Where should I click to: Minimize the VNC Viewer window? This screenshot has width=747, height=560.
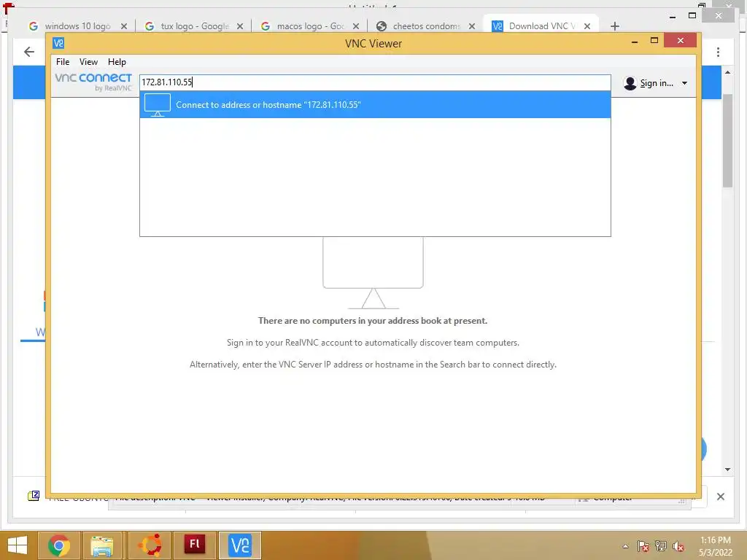point(635,42)
